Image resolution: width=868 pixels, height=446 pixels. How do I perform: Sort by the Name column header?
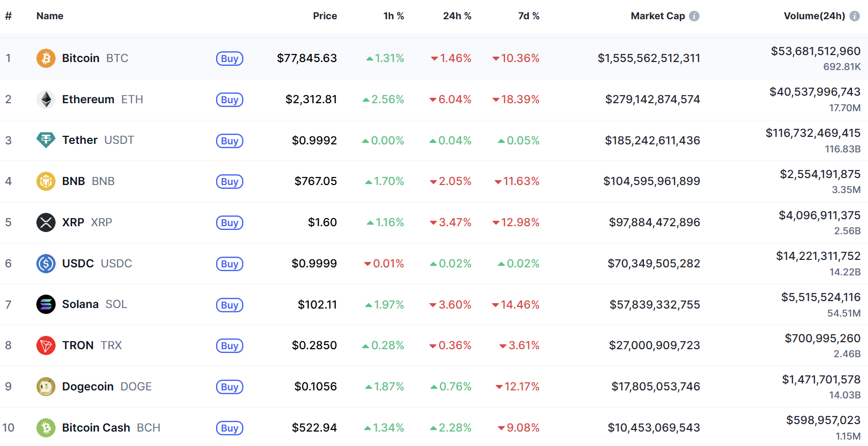coord(50,16)
